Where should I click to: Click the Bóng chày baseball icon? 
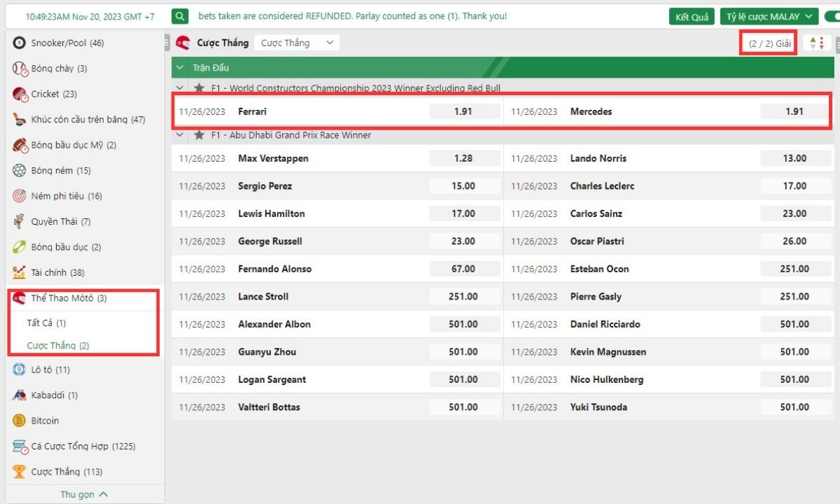[x=20, y=69]
